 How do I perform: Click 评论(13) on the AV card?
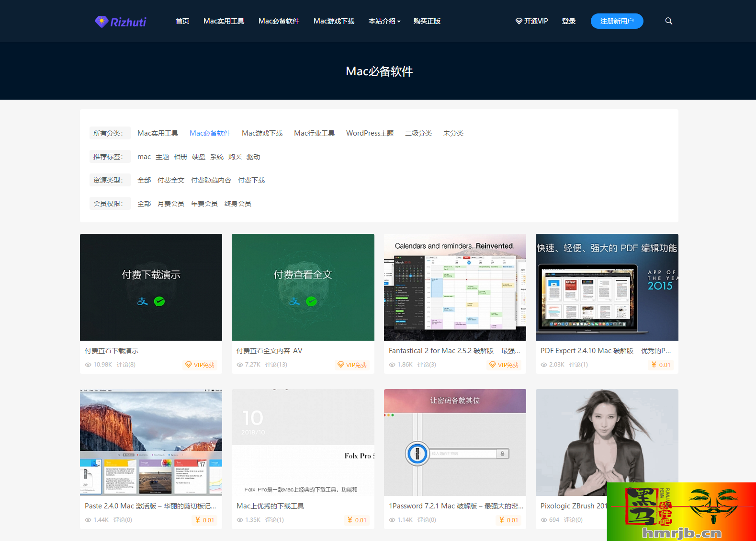(x=276, y=365)
